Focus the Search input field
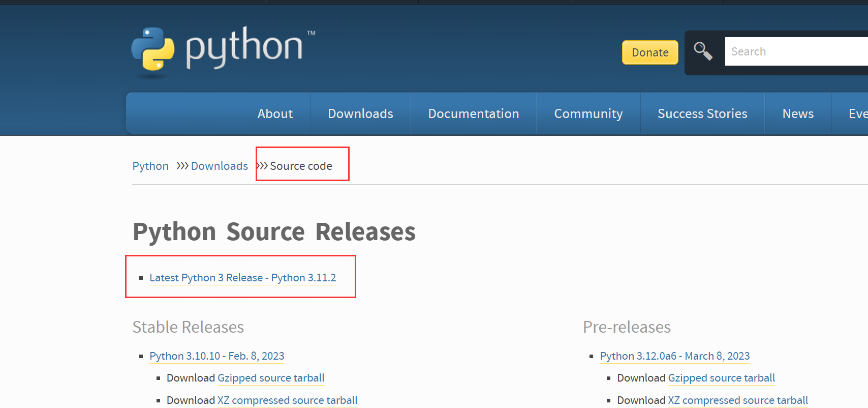Image resolution: width=868 pixels, height=408 pixels. [796, 51]
